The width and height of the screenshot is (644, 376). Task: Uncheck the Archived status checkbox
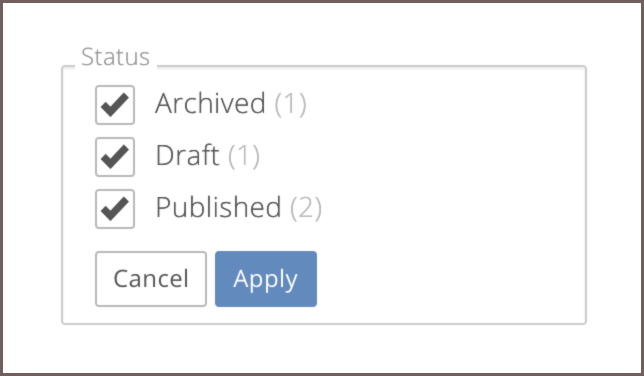(115, 105)
